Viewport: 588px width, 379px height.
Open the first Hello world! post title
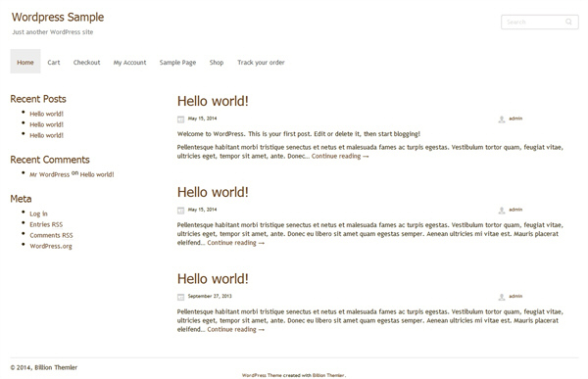213,101
